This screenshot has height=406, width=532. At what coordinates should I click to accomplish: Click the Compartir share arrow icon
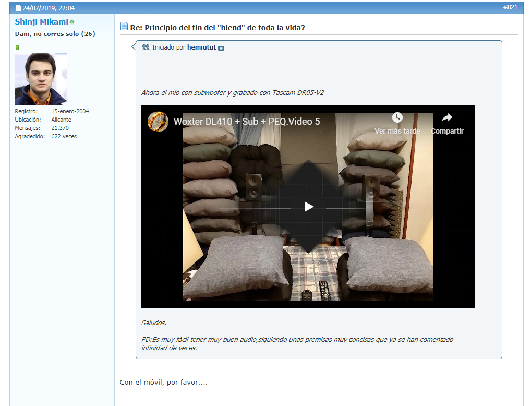[447, 117]
